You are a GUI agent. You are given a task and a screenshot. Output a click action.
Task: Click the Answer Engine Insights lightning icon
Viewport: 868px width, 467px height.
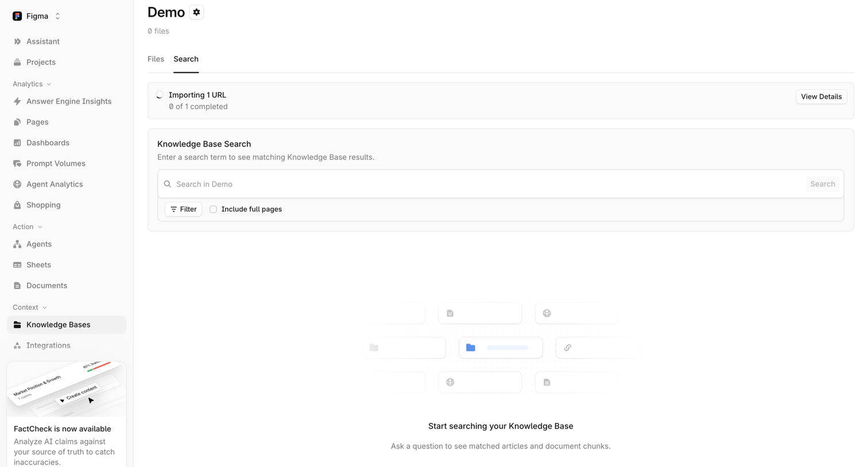pyautogui.click(x=17, y=102)
